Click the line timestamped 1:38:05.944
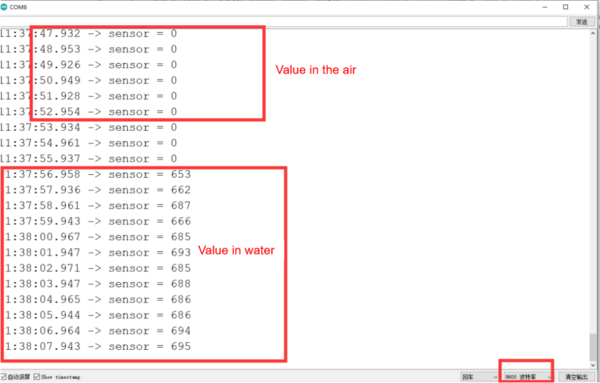The image size is (600, 383). coord(98,315)
